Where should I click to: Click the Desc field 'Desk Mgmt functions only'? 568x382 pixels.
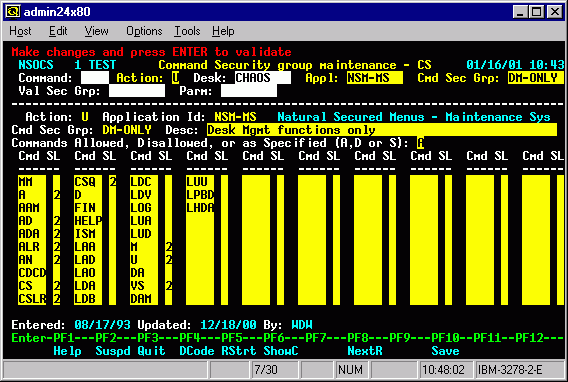382,130
